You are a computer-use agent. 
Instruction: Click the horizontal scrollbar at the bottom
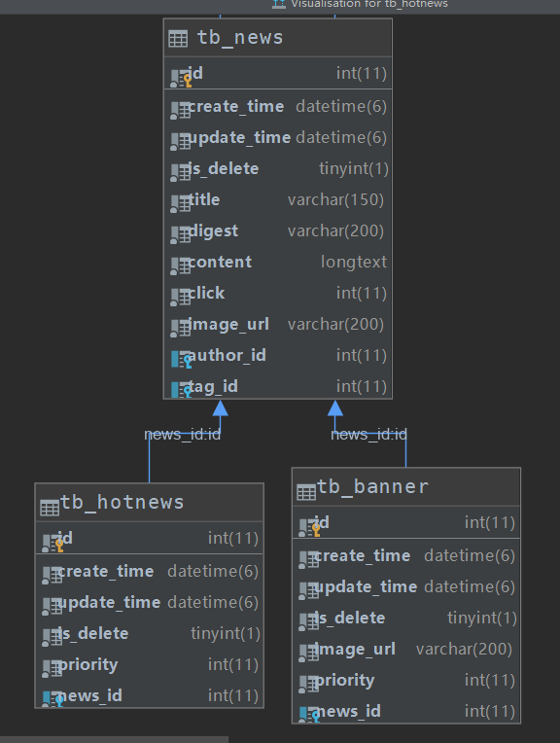click(114, 739)
